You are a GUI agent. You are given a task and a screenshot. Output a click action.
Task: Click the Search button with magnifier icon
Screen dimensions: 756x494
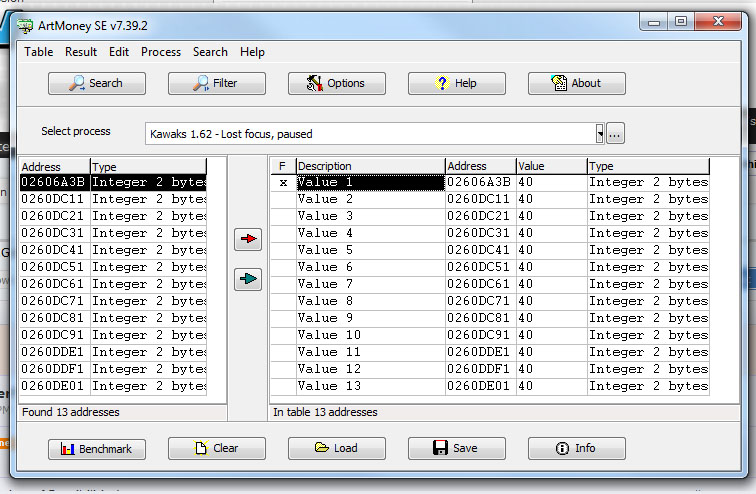96,83
